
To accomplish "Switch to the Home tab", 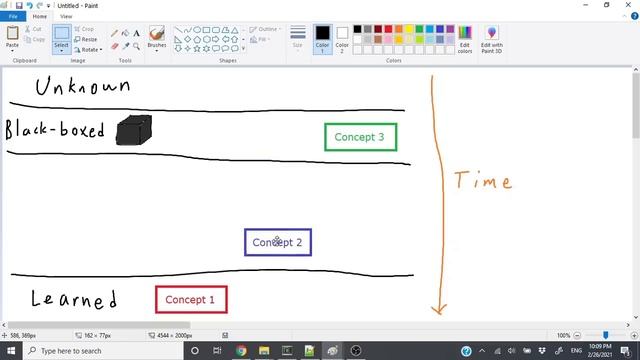I will 40,16.
